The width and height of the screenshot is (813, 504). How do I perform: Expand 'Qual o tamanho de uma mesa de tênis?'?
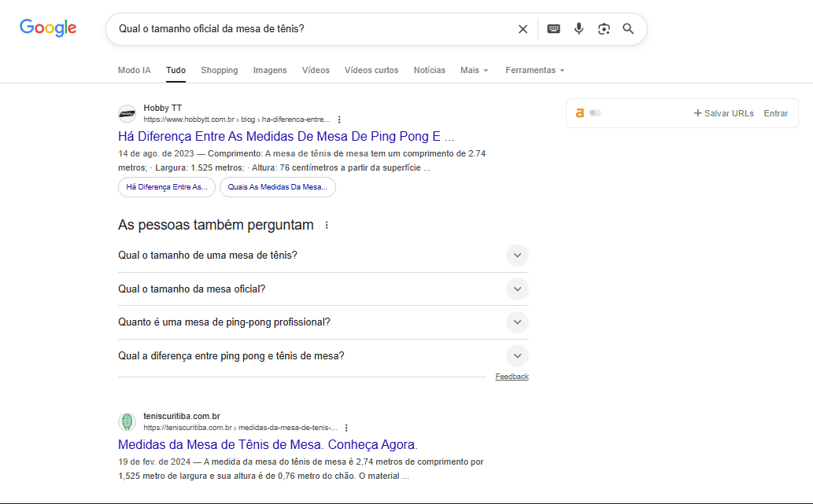click(x=517, y=255)
